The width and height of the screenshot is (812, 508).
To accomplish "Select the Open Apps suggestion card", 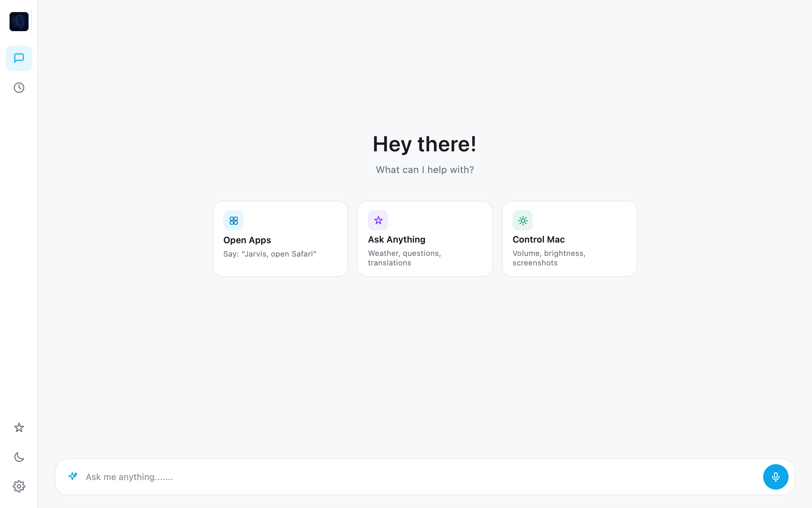I will 280,238.
